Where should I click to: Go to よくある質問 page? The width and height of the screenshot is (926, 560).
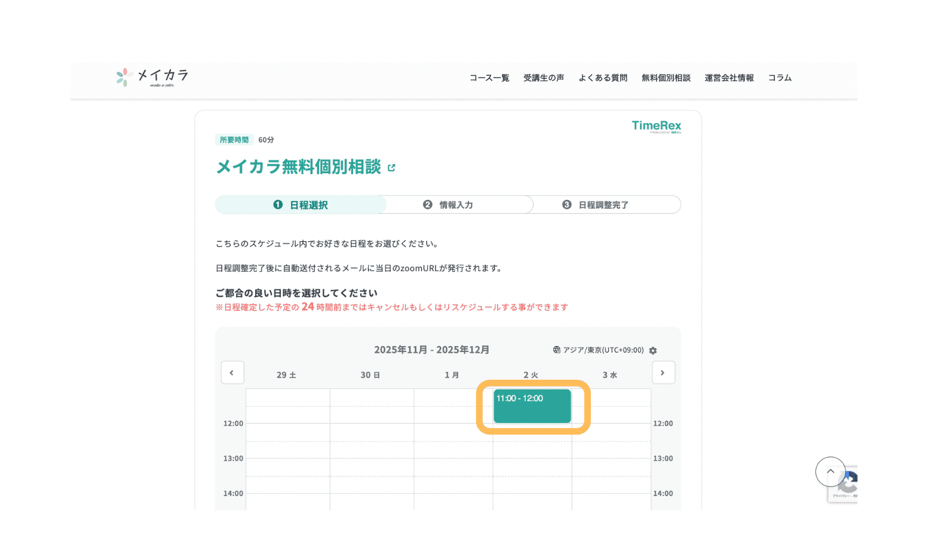[x=602, y=78]
